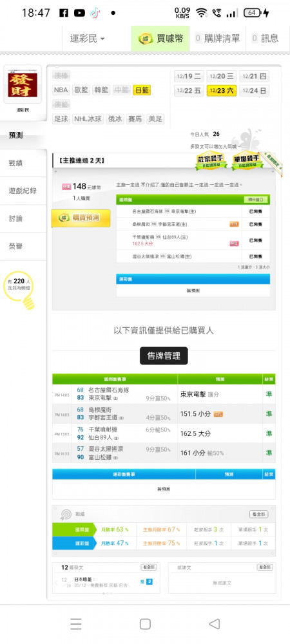Select the 賽馬 sport filter
This screenshot has width=290, height=644.
click(135, 119)
